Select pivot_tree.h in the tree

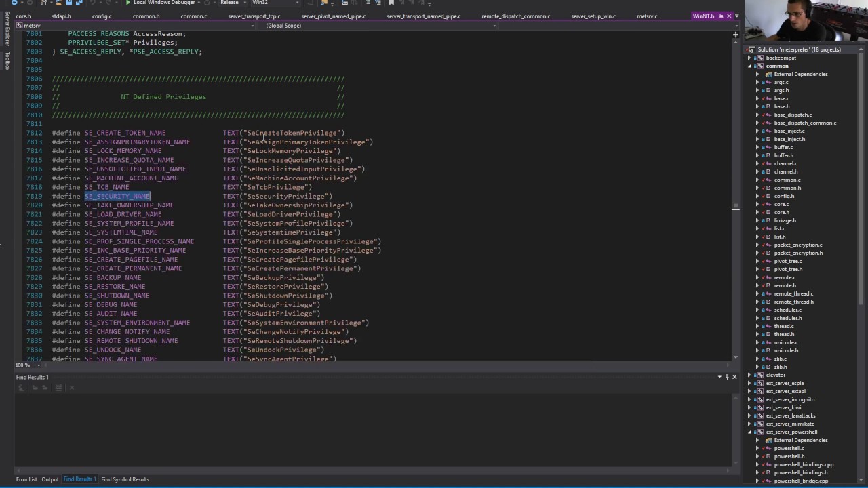[x=787, y=269]
